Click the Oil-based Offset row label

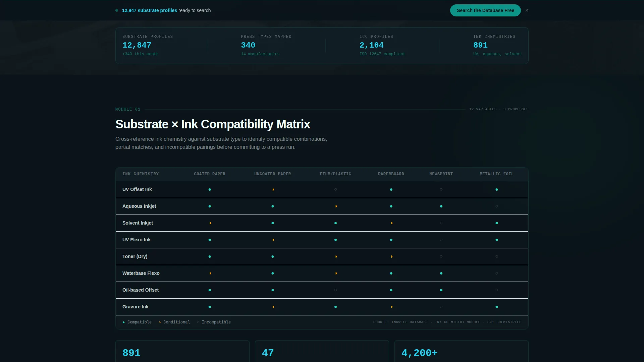(x=141, y=290)
